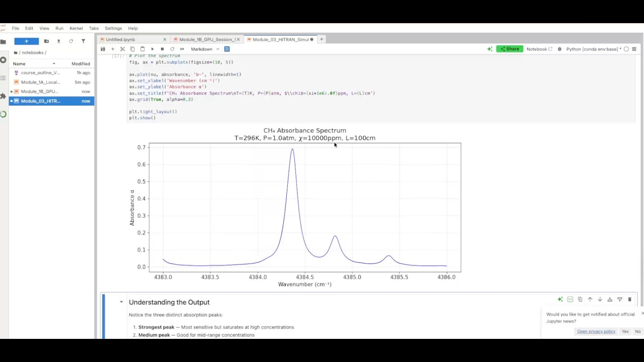Click the kernel status circle indicator
Screen dimensions: 644x362
626,49
